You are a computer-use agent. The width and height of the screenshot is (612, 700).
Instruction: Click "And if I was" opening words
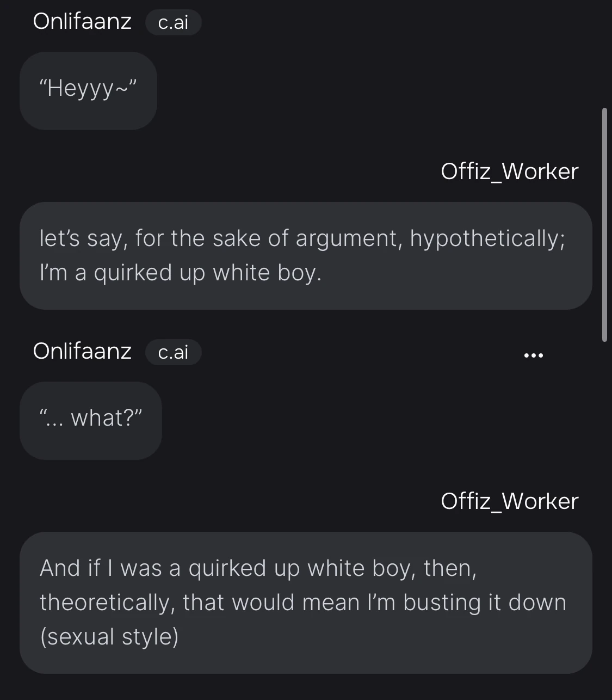click(101, 568)
